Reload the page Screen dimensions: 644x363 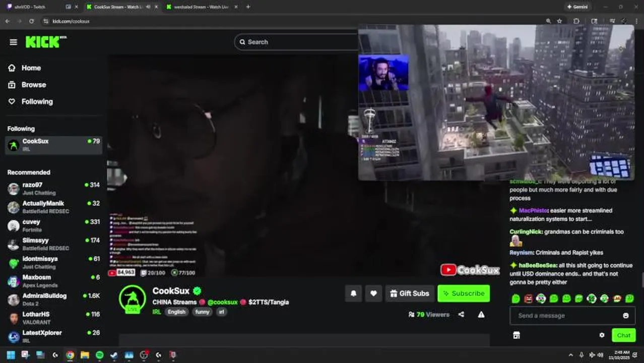click(x=31, y=21)
